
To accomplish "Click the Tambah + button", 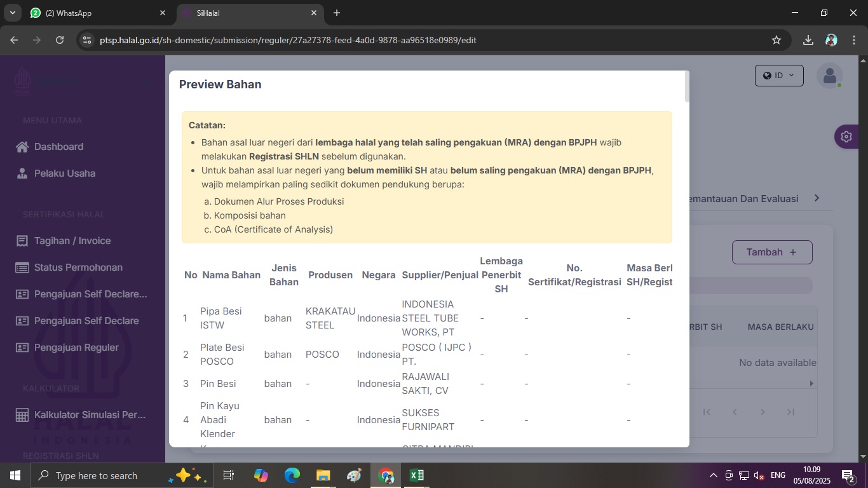I will 771,252.
